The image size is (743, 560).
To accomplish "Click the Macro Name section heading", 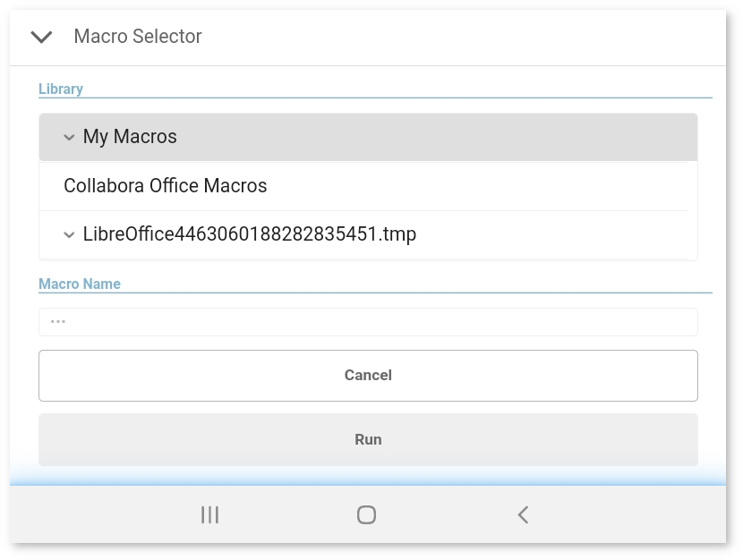I will [x=80, y=284].
